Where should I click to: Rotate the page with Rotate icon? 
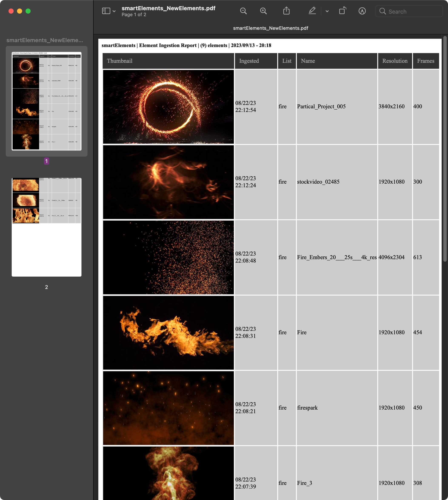(x=342, y=11)
